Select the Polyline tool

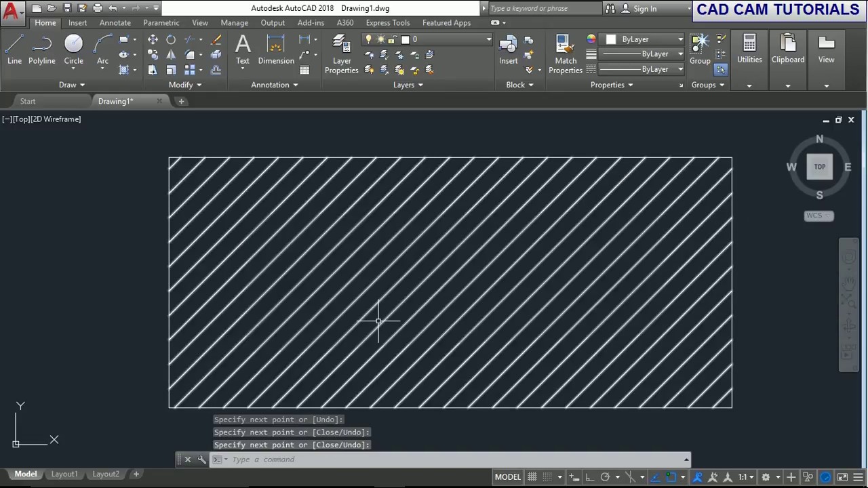coord(41,51)
